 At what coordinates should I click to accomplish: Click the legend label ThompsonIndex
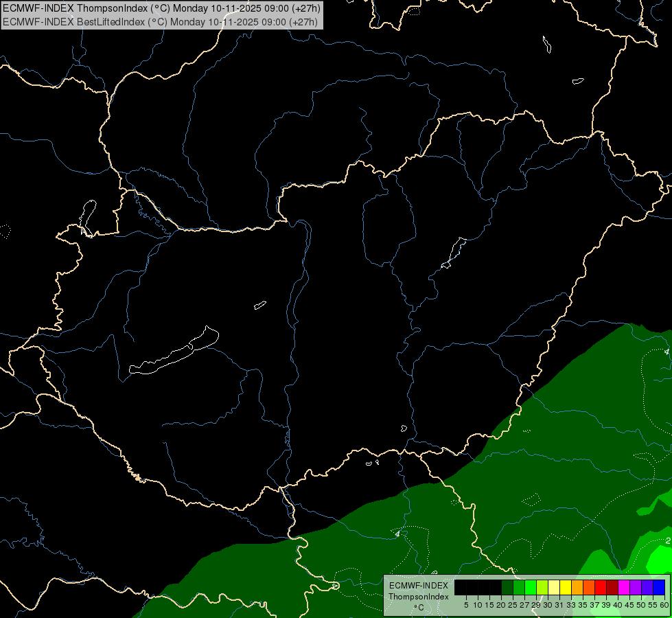click(418, 597)
